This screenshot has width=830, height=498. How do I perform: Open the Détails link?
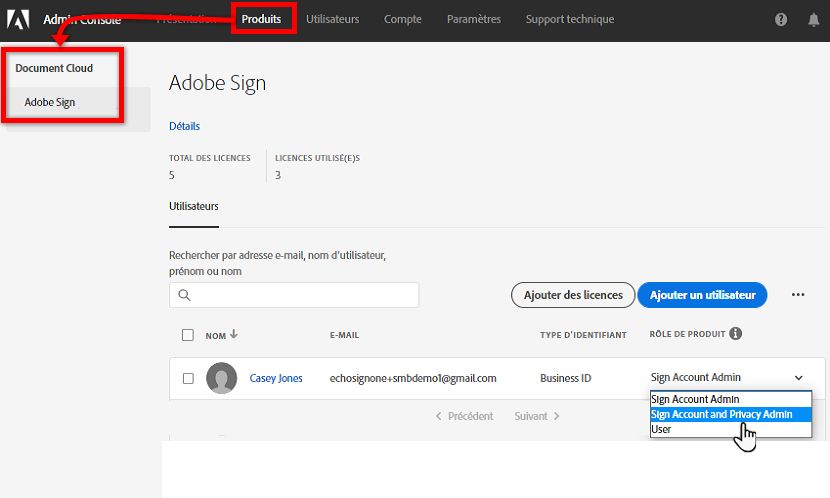coord(184,126)
